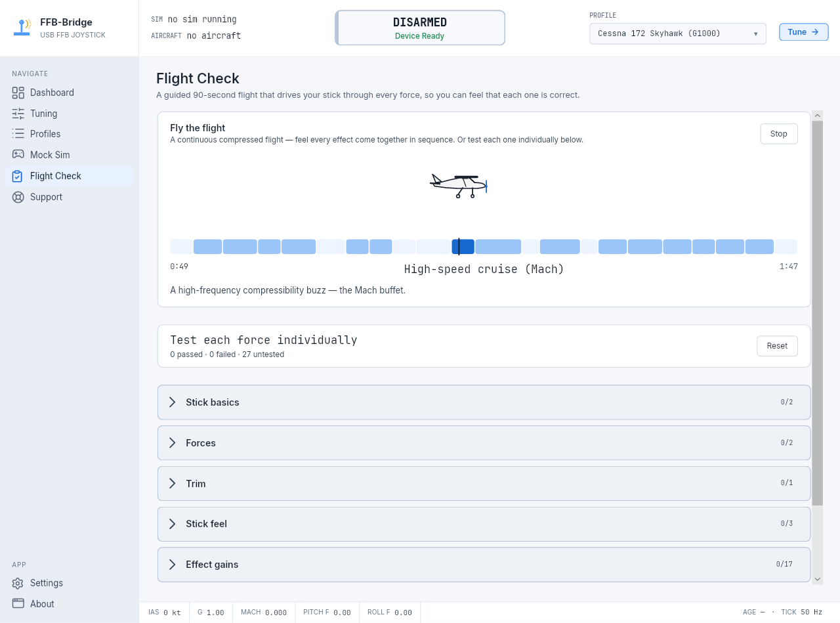Switch to the Mock Sim page
This screenshot has height=623, width=840.
pyautogui.click(x=69, y=155)
